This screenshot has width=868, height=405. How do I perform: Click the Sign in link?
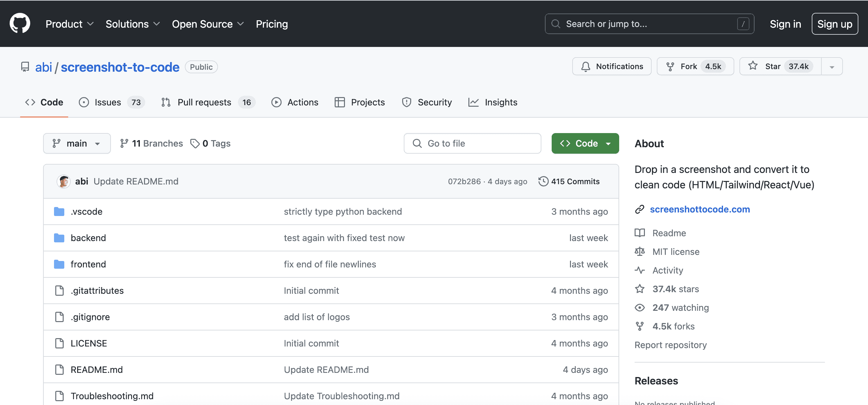point(785,24)
